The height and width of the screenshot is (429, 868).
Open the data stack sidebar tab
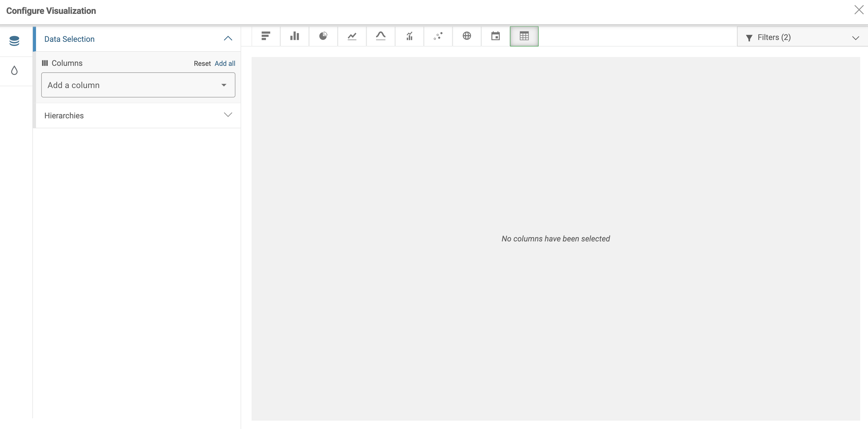[x=15, y=41]
